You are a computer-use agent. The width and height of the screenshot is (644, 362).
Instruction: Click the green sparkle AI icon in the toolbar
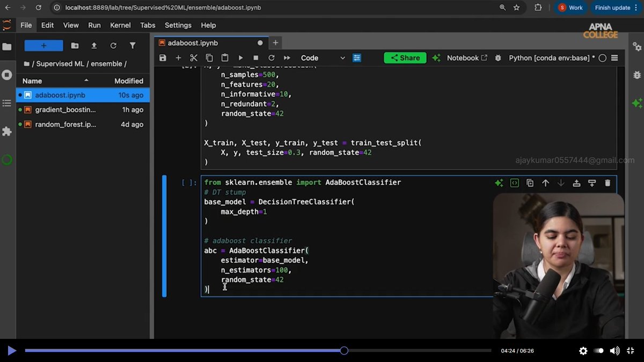[x=436, y=58]
